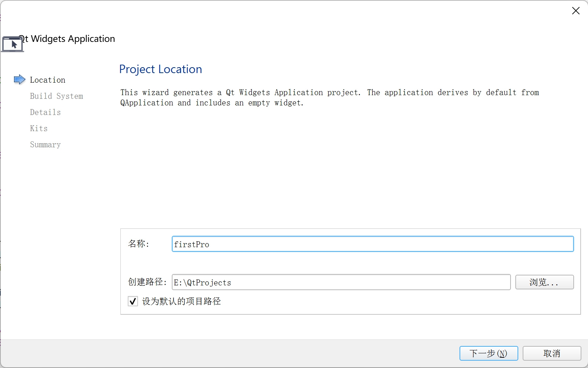Click the Qt Widgets Application wizard icon
This screenshot has width=588, height=368.
[13, 44]
